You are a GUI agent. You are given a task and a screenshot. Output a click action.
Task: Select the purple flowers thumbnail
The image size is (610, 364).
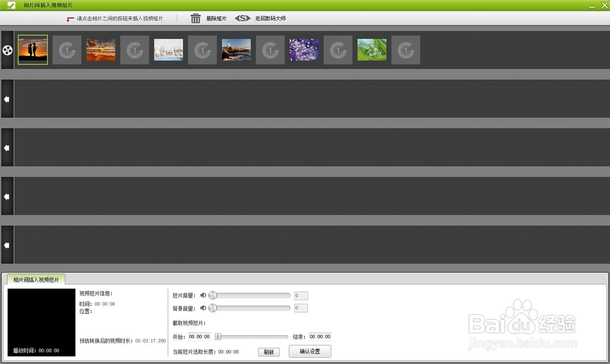pyautogui.click(x=304, y=50)
